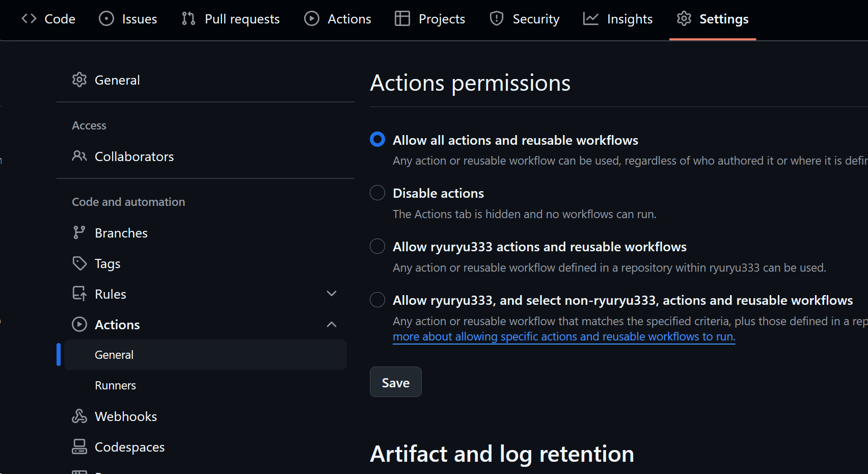This screenshot has width=868, height=474.
Task: Open Runners under Actions
Action: coord(206,385)
